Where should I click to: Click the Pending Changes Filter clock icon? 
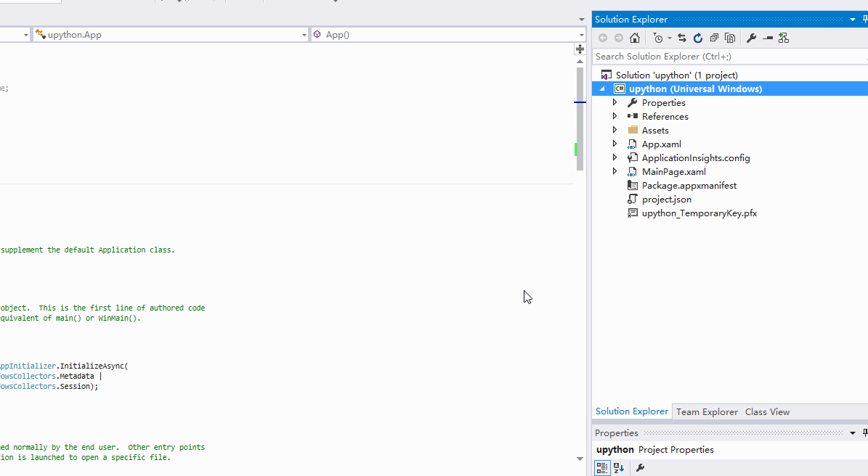[x=657, y=38]
